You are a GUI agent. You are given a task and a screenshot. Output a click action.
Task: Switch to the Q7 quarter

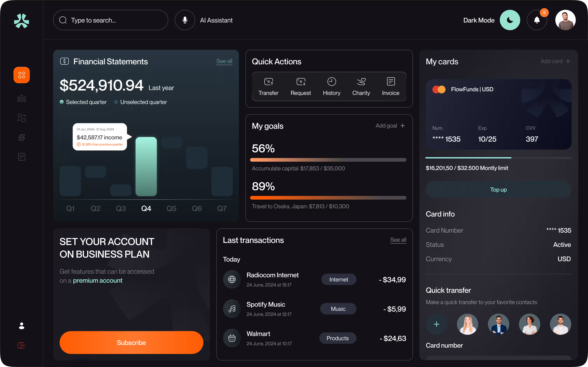[x=222, y=208]
